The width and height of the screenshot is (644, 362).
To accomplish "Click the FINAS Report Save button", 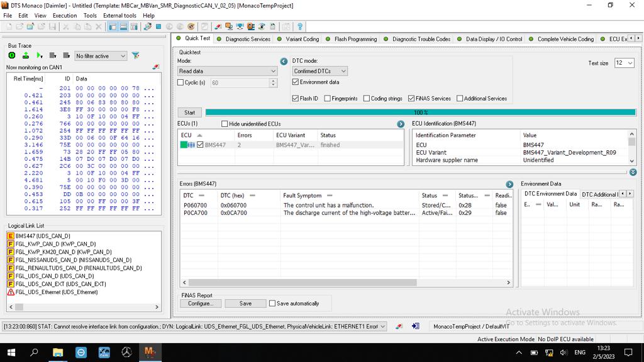I will tap(245, 304).
